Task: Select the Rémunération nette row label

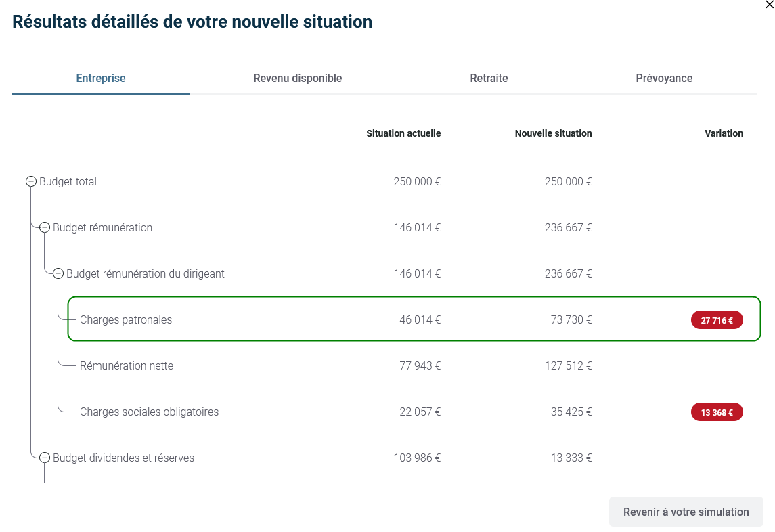Action: pyautogui.click(x=127, y=365)
